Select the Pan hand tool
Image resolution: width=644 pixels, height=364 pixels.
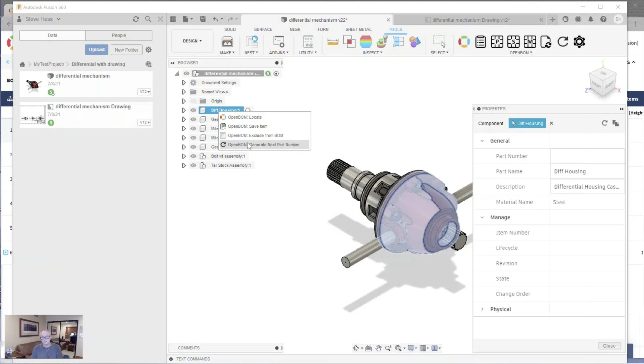coord(379,348)
